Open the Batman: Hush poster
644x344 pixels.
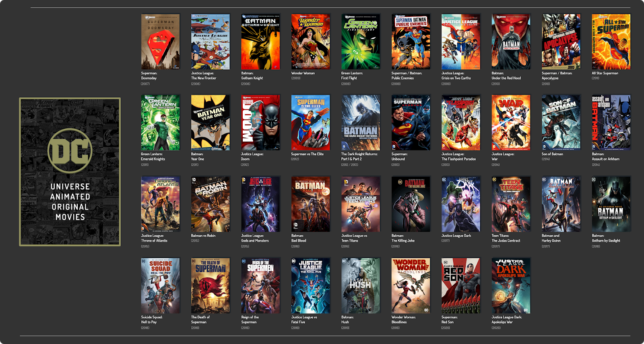point(361,286)
